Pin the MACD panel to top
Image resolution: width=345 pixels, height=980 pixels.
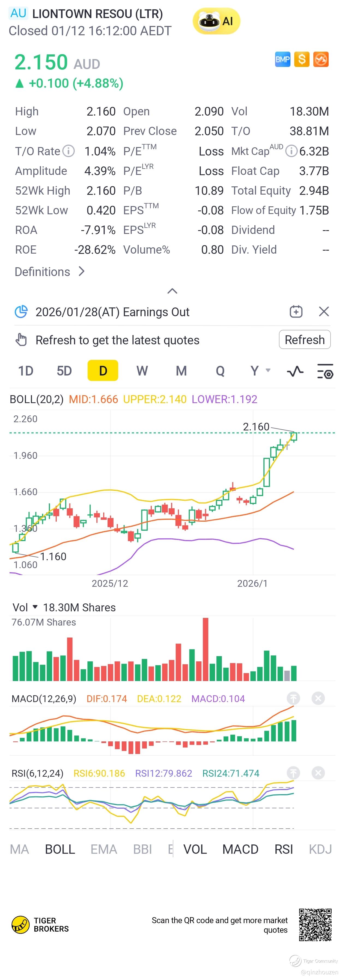[x=293, y=698]
